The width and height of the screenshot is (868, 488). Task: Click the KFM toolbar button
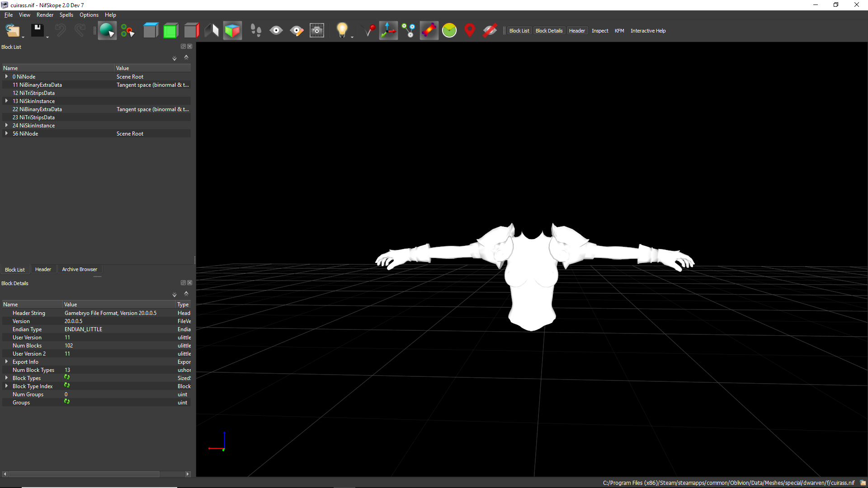coord(619,31)
